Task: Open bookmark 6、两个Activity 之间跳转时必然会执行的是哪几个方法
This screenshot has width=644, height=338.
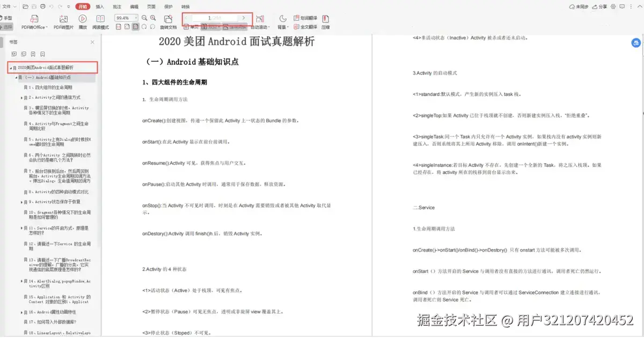Action: coord(59,157)
